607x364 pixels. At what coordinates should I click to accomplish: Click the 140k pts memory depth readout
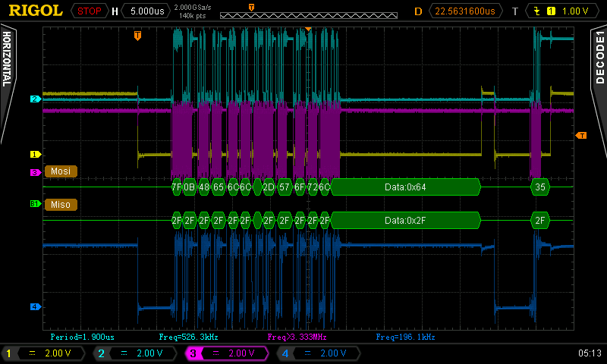coord(193,16)
